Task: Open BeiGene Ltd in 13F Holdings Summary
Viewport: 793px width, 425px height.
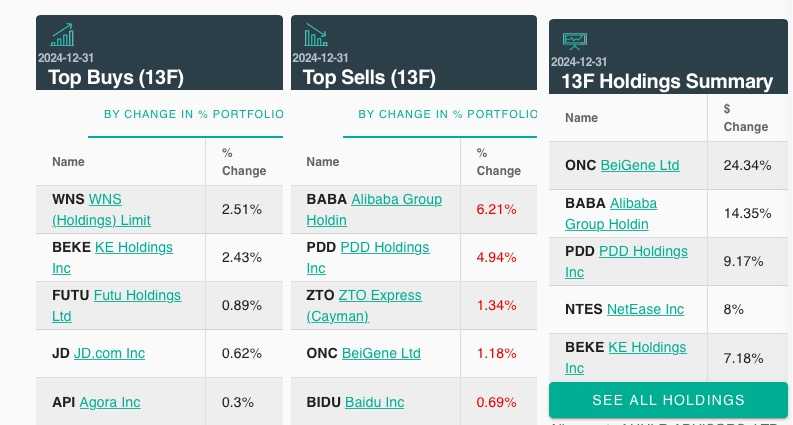Action: [x=640, y=165]
